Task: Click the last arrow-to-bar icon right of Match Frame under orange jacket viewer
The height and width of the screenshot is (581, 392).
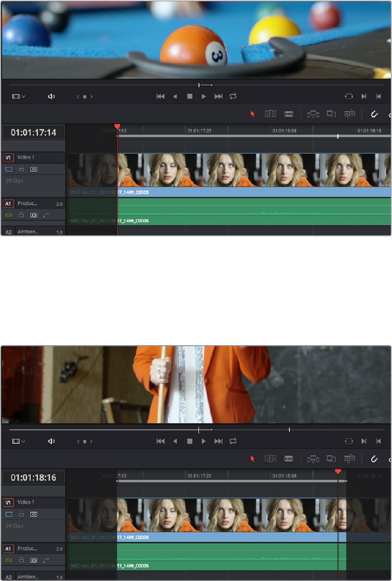Action: pos(378,441)
